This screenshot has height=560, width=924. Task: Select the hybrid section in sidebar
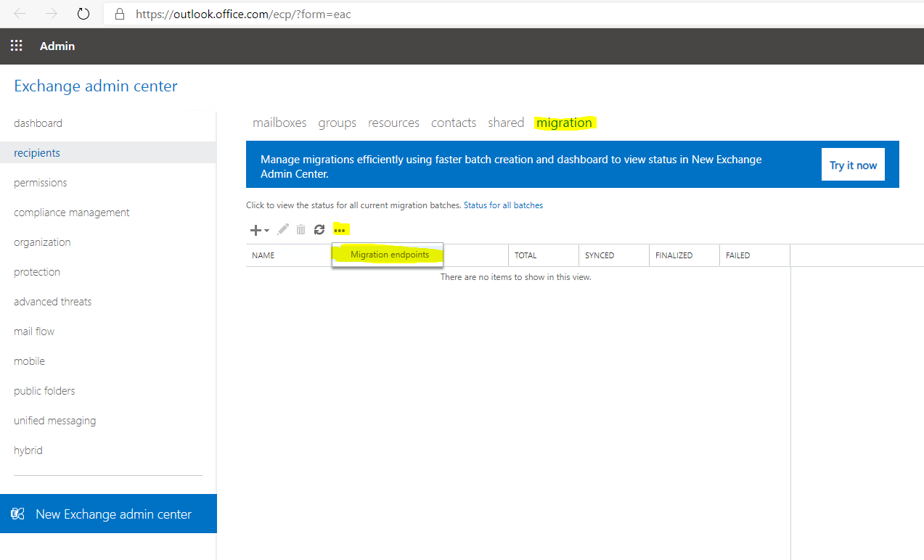click(28, 450)
